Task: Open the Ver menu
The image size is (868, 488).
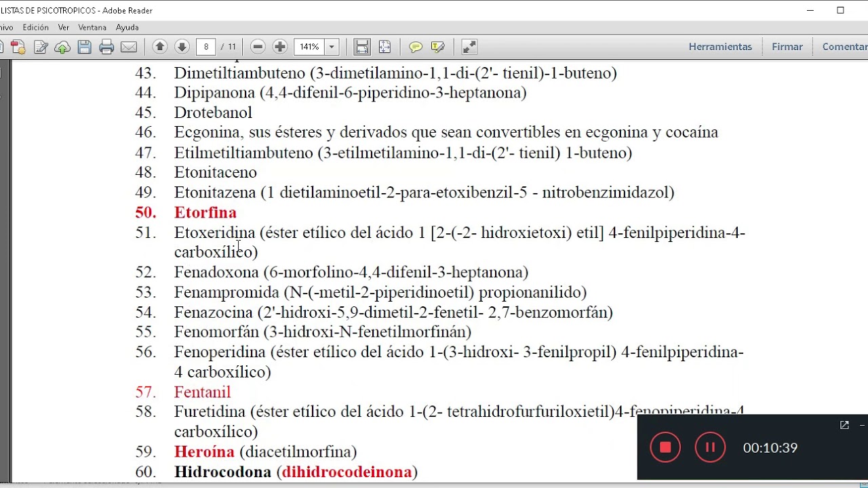Action: click(63, 27)
